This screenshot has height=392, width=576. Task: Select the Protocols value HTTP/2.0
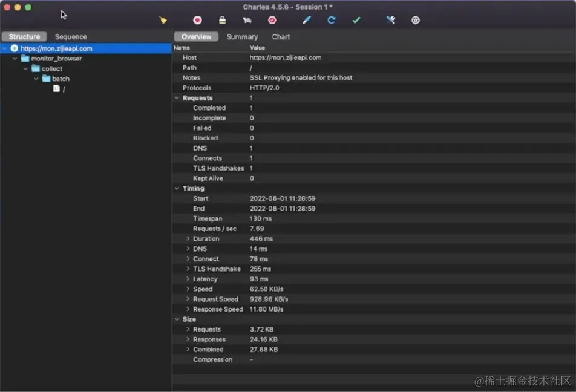click(264, 88)
